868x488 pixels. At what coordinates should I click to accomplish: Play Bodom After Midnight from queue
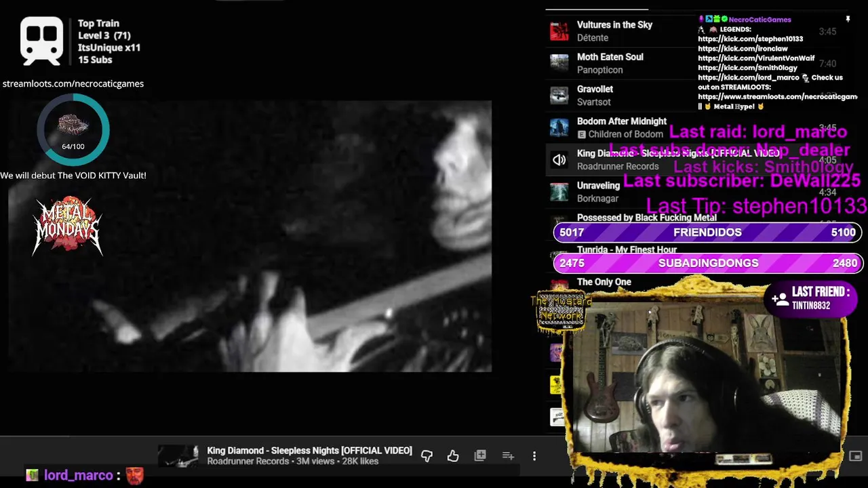coord(622,121)
